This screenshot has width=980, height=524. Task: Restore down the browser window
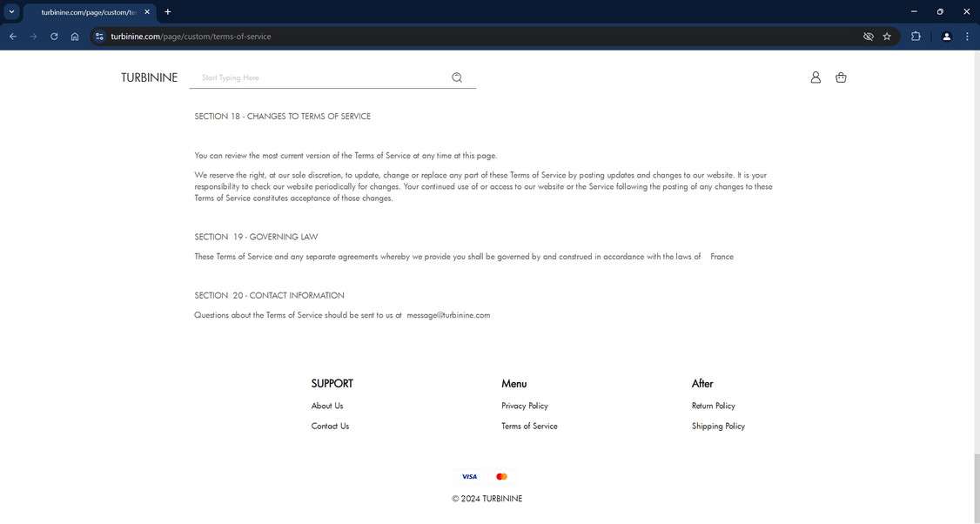click(940, 11)
